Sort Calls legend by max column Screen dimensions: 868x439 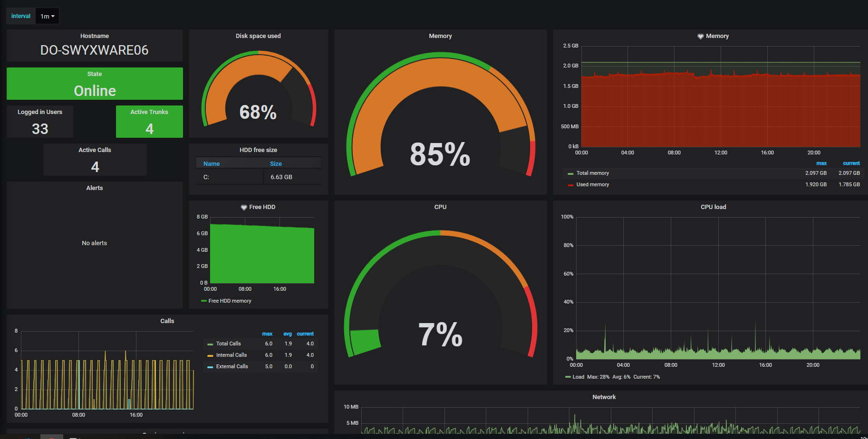coord(267,334)
